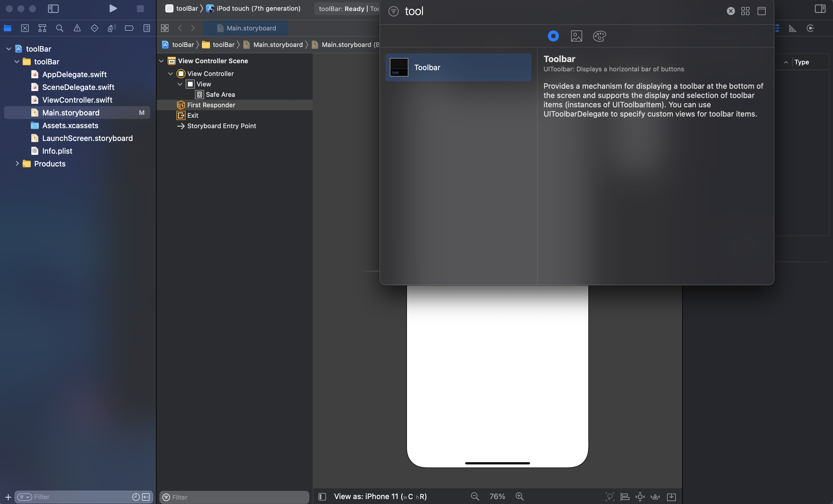This screenshot has height=504, width=833.
Task: Clear the library search with the X button
Action: pyautogui.click(x=731, y=11)
